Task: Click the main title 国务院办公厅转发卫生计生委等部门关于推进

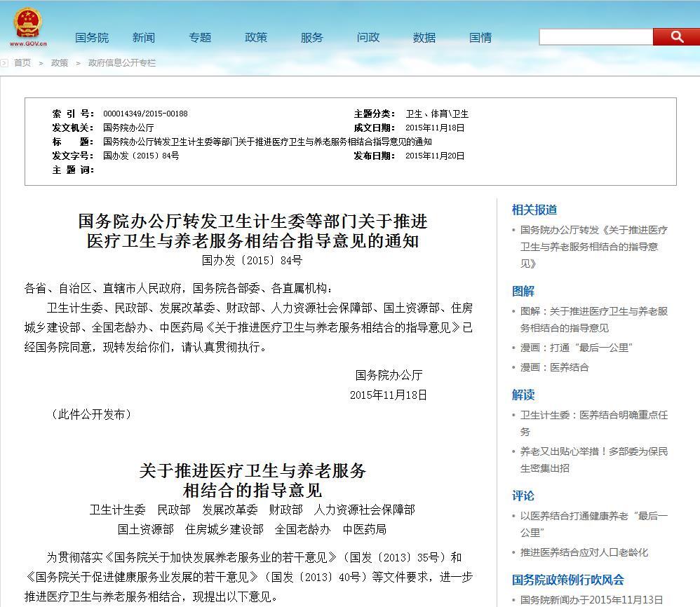Action: click(253, 221)
